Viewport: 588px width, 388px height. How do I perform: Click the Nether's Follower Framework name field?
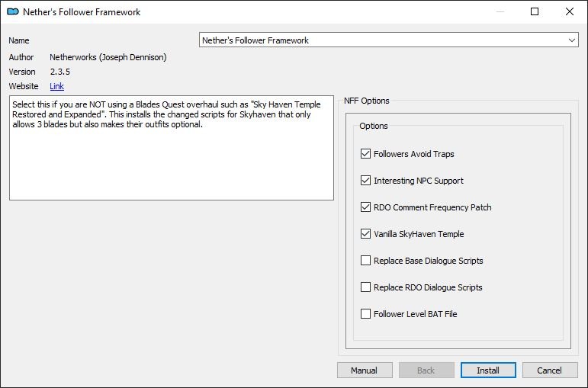(x=388, y=40)
